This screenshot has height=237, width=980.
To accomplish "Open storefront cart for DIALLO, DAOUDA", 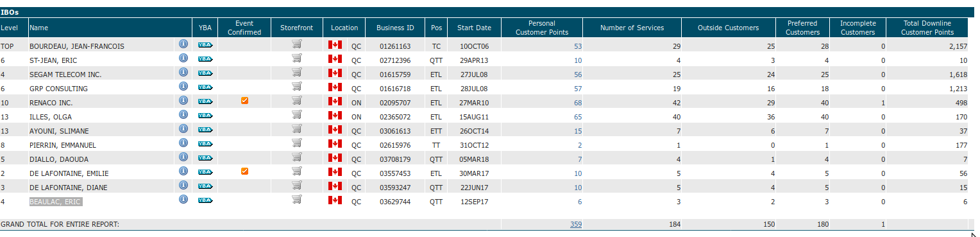I will 296,157.
